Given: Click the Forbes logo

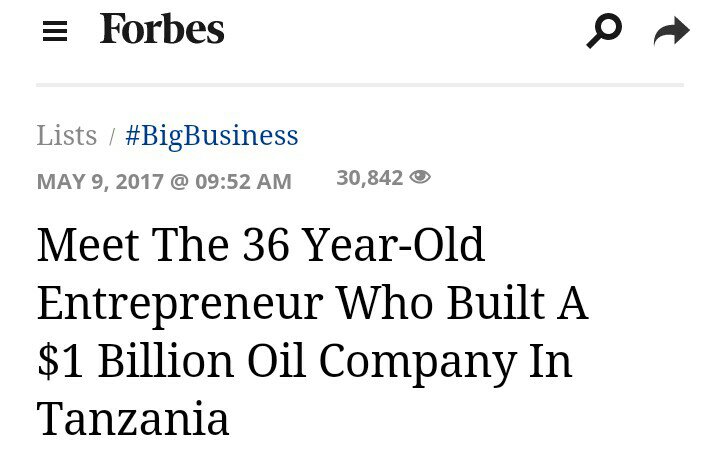Looking at the screenshot, I should coord(162,30).
